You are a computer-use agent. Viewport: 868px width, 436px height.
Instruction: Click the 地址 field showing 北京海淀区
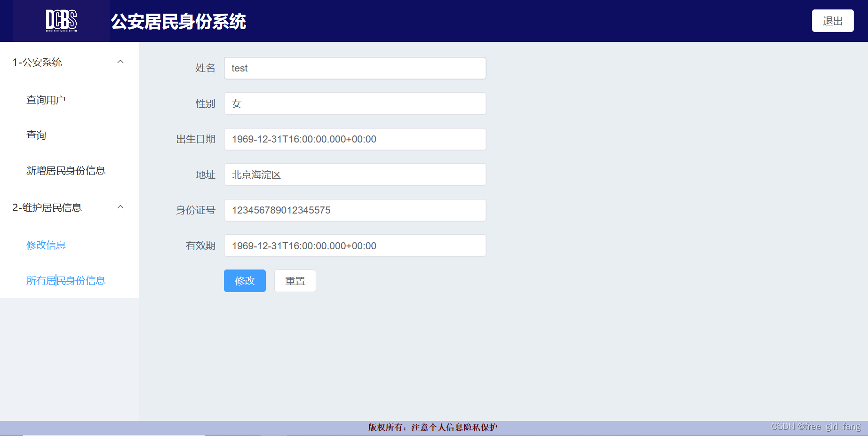coord(355,174)
